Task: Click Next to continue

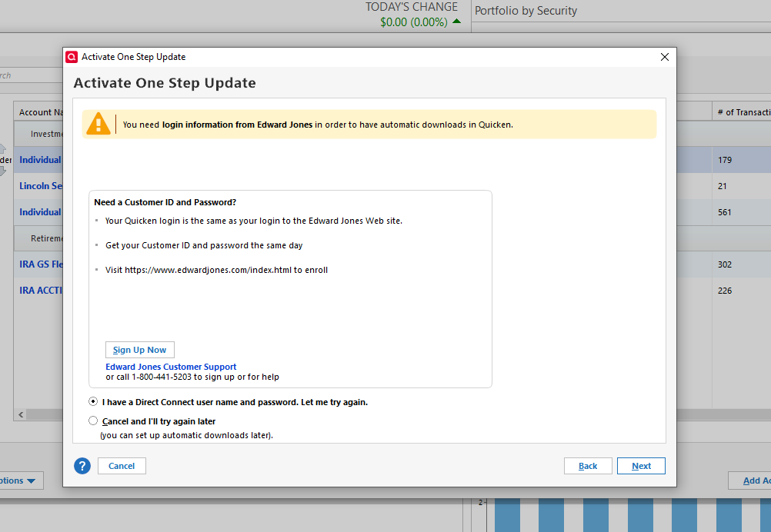Action: (641, 466)
